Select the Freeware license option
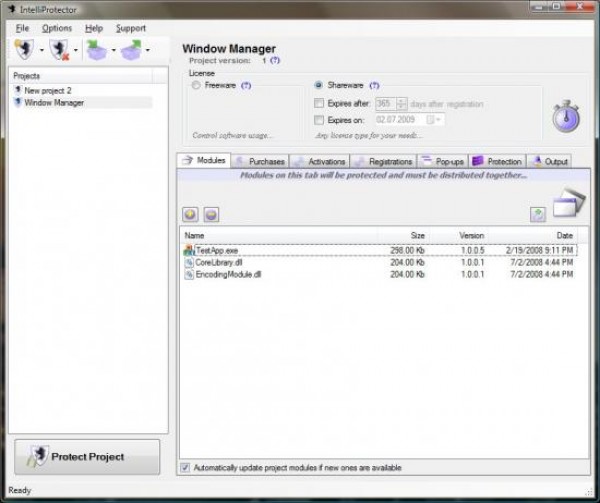 point(196,86)
